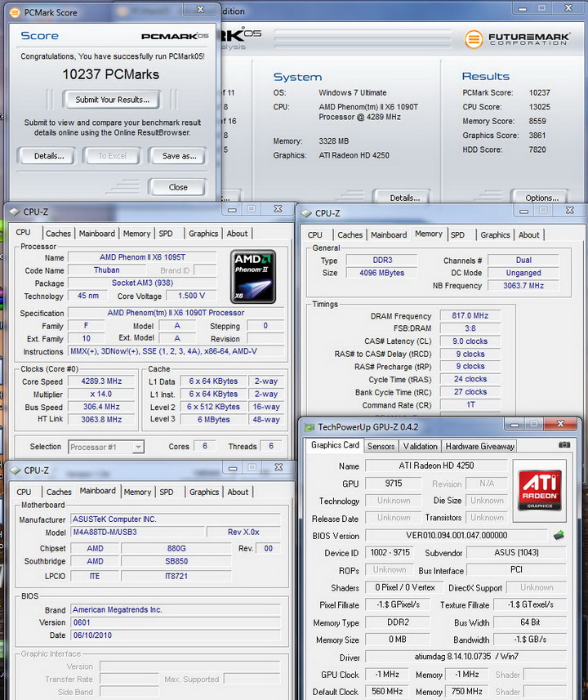Viewport: 588px width, 700px height.
Task: Click the GPU-Z Name field ATI Radeon HD 4250
Action: 436,466
